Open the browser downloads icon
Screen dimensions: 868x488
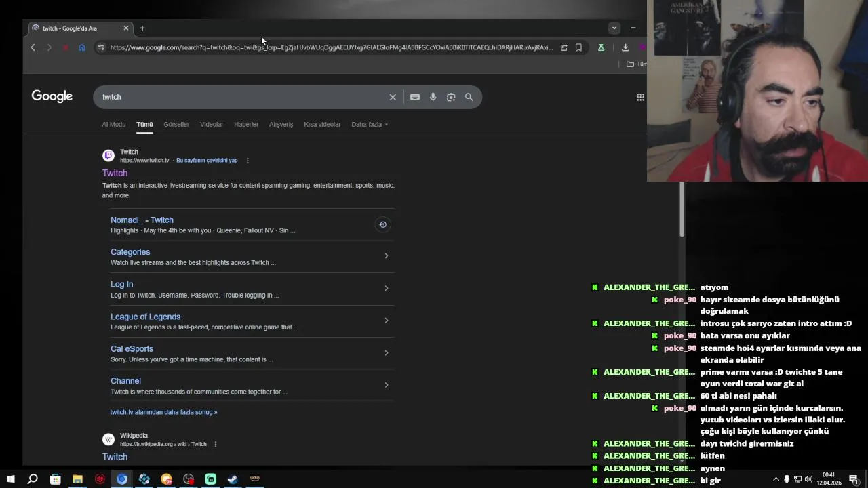click(x=625, y=47)
